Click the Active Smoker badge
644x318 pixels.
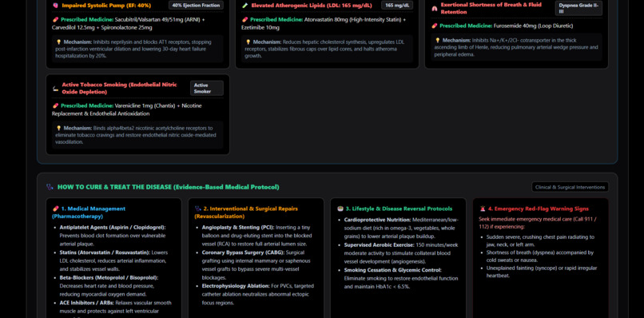pos(207,88)
